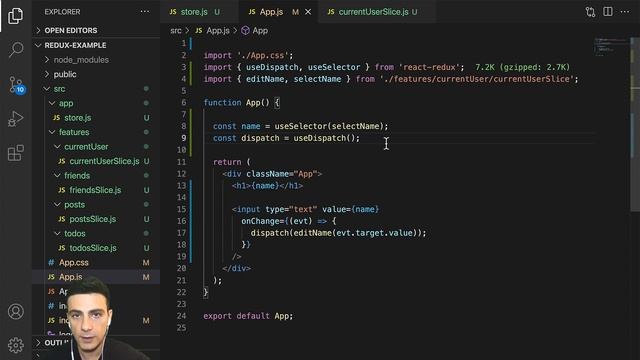Click line number 9 in gutter
Viewport: 640px width, 360px height.
(184, 138)
